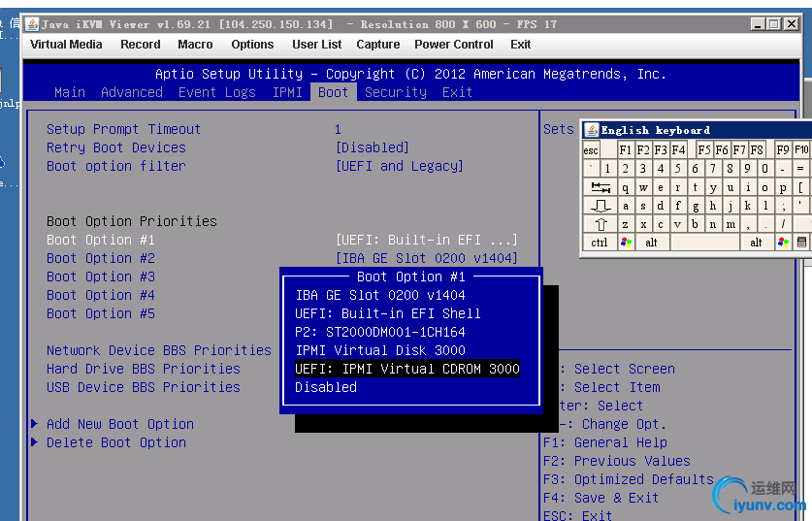
Task: Switch to the BIOS Advanced tab
Action: [132, 92]
